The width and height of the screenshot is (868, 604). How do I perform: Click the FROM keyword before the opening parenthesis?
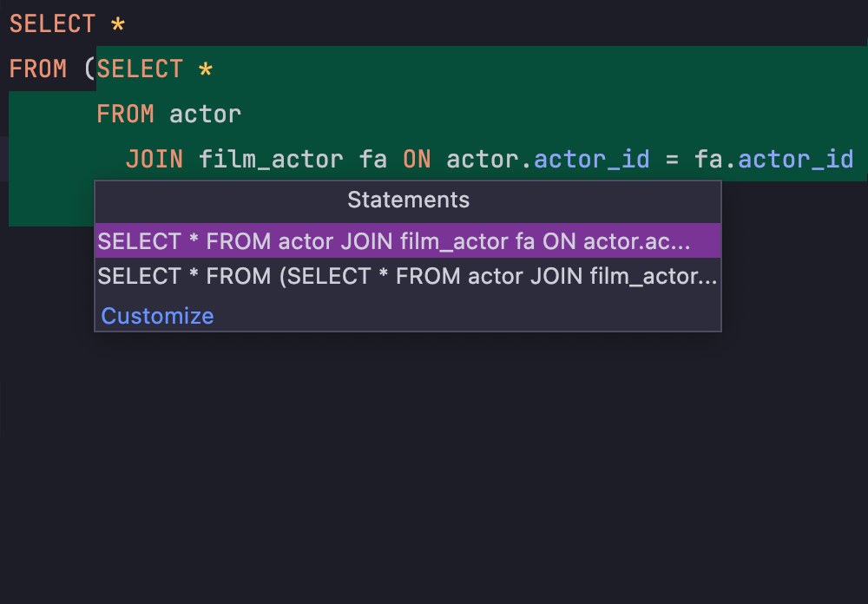(37, 69)
